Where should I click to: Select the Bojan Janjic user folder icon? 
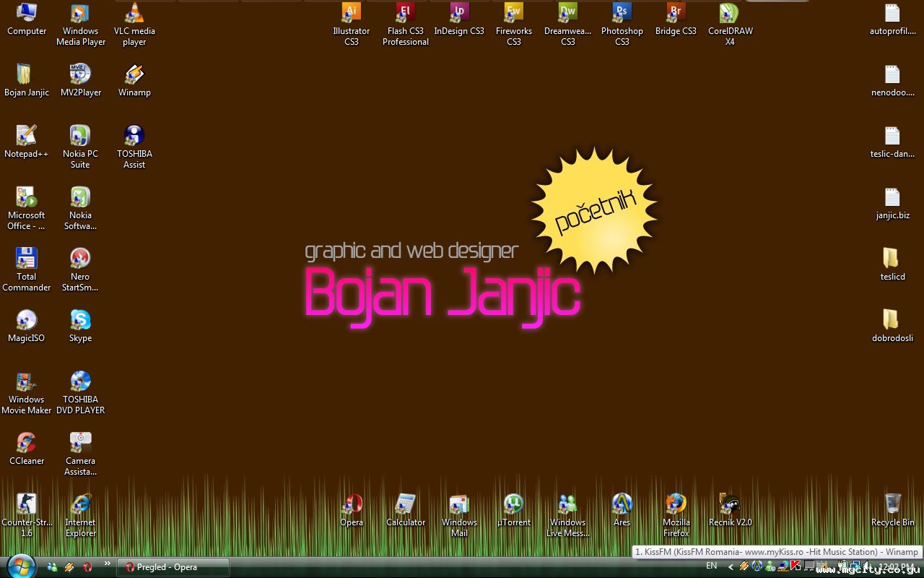coord(27,80)
